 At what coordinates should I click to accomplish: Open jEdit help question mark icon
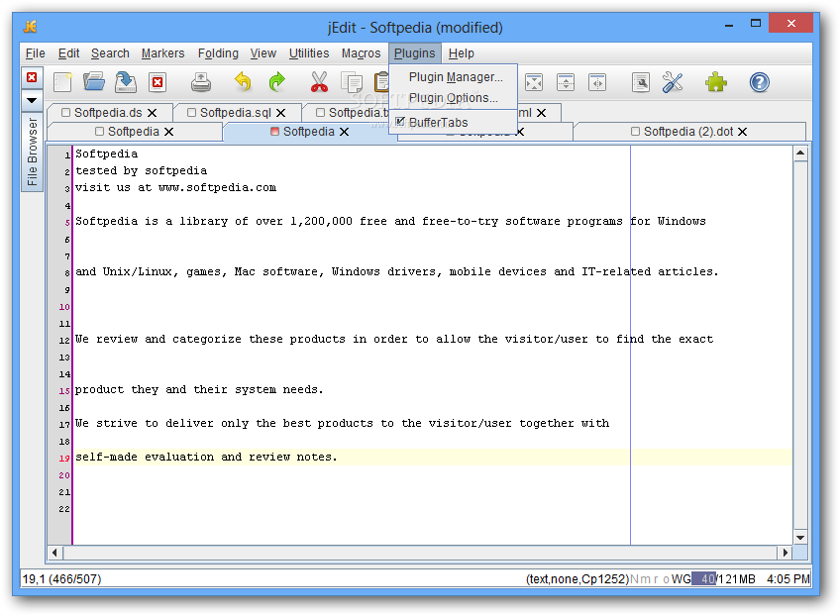coord(759,82)
